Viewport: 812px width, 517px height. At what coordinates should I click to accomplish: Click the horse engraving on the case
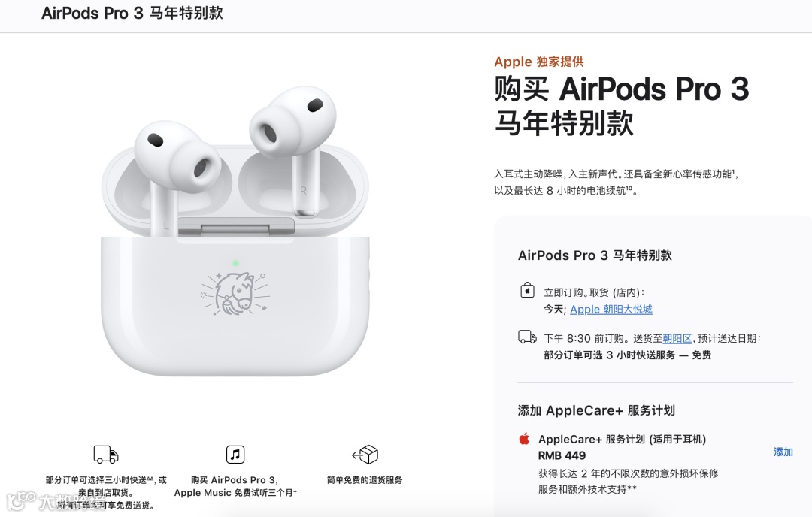coord(235,294)
